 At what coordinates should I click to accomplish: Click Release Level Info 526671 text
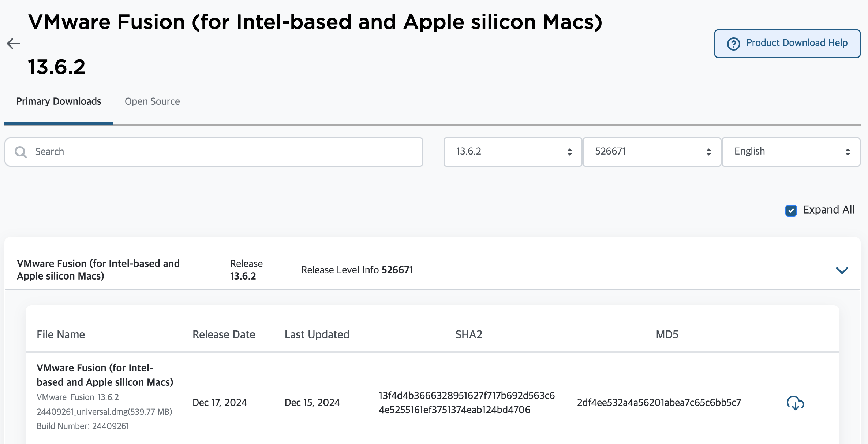tap(357, 270)
